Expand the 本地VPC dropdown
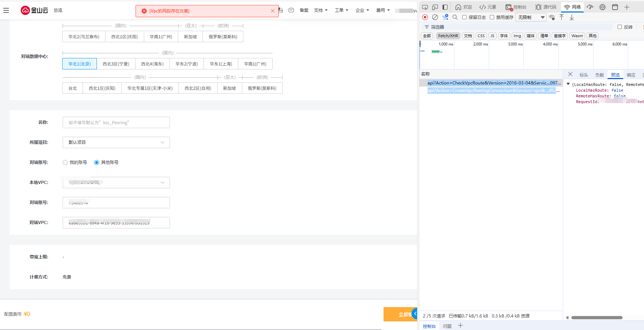 (x=116, y=183)
